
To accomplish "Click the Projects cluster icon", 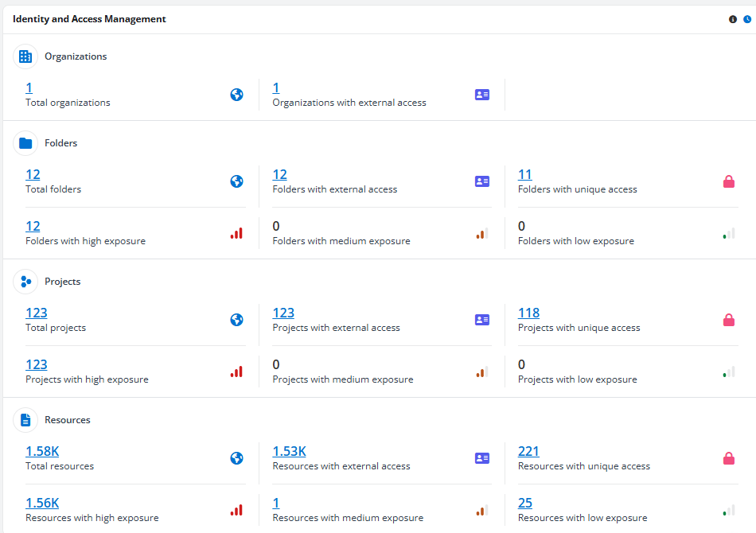I will coord(25,281).
